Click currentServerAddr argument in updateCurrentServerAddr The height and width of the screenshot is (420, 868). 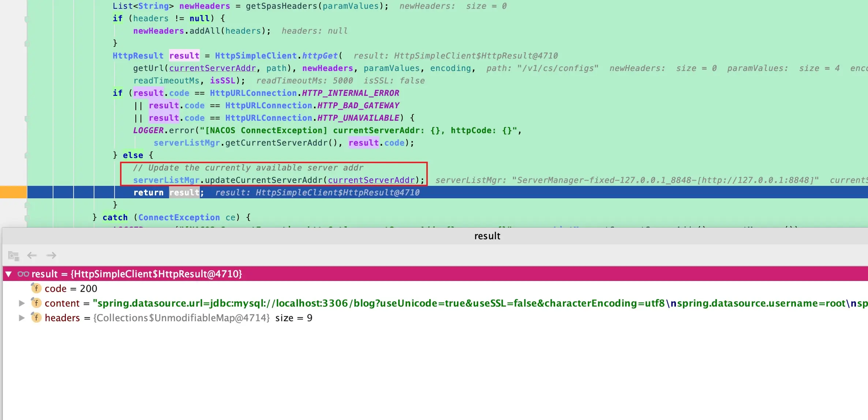[x=371, y=180]
